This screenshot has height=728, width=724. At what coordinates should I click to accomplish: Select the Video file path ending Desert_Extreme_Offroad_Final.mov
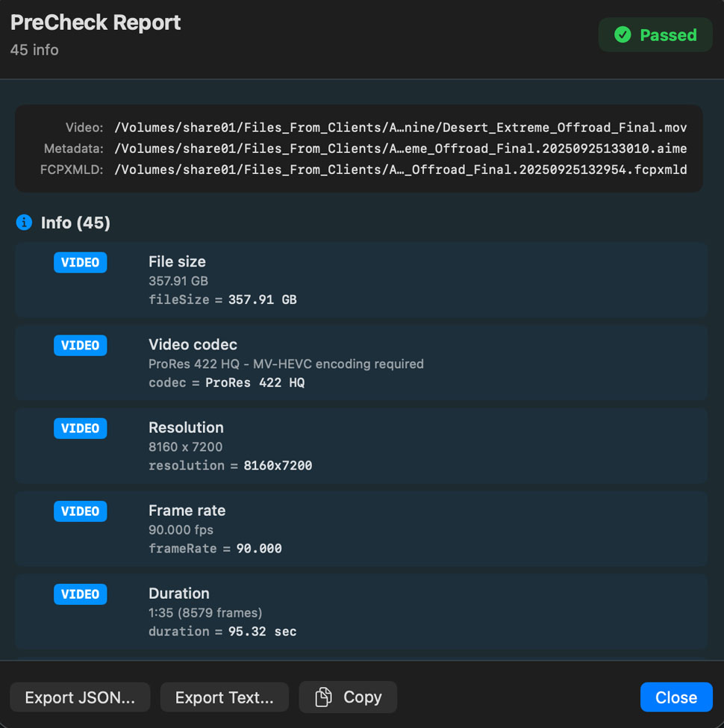click(x=400, y=128)
